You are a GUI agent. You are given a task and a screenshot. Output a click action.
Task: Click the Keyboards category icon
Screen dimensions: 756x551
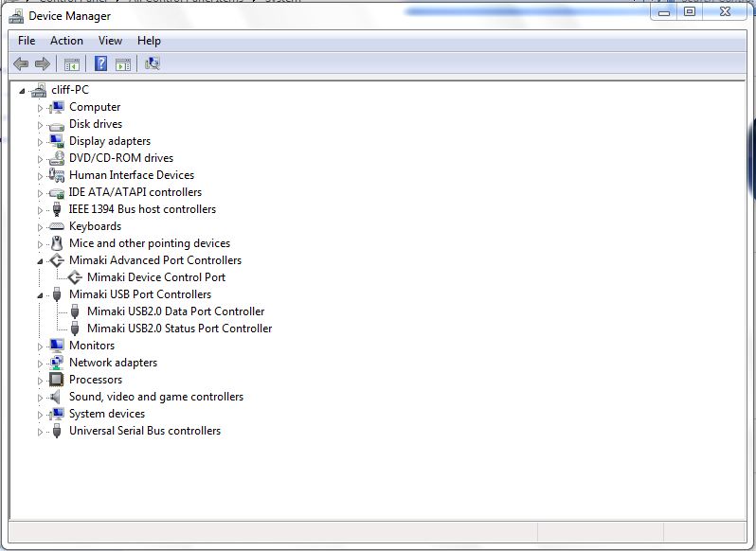click(57, 226)
